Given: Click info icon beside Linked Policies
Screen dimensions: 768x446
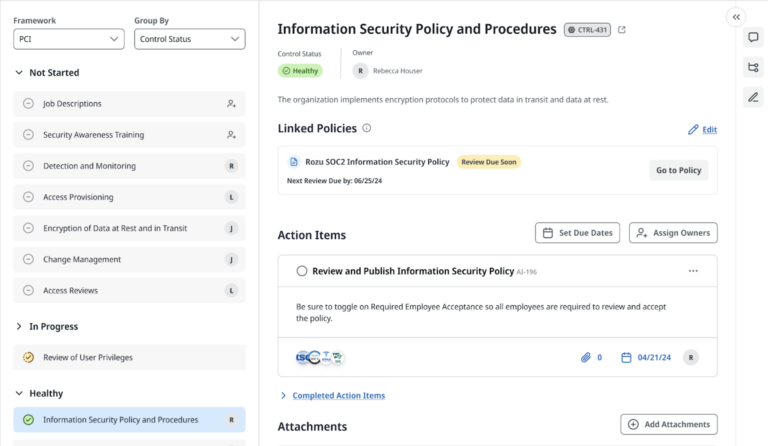Looking at the screenshot, I should point(367,128).
